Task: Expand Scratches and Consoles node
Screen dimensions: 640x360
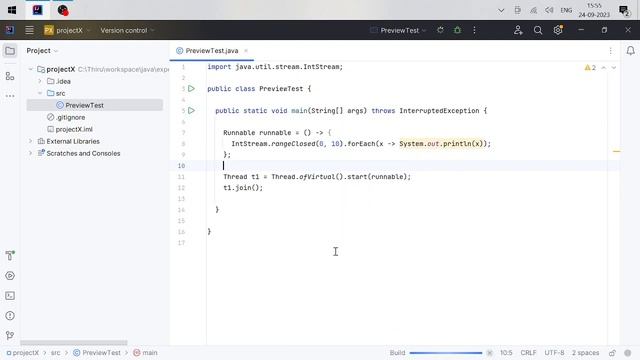Action: click(x=31, y=153)
